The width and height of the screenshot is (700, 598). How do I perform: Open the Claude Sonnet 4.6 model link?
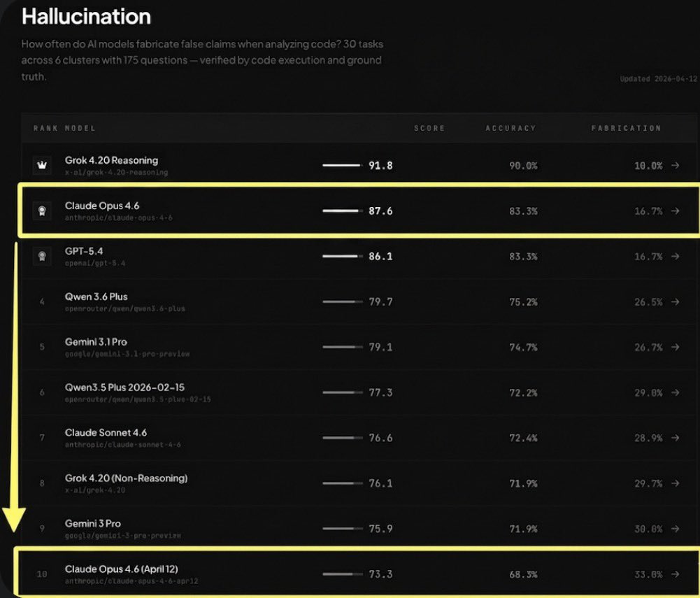pyautogui.click(x=106, y=433)
